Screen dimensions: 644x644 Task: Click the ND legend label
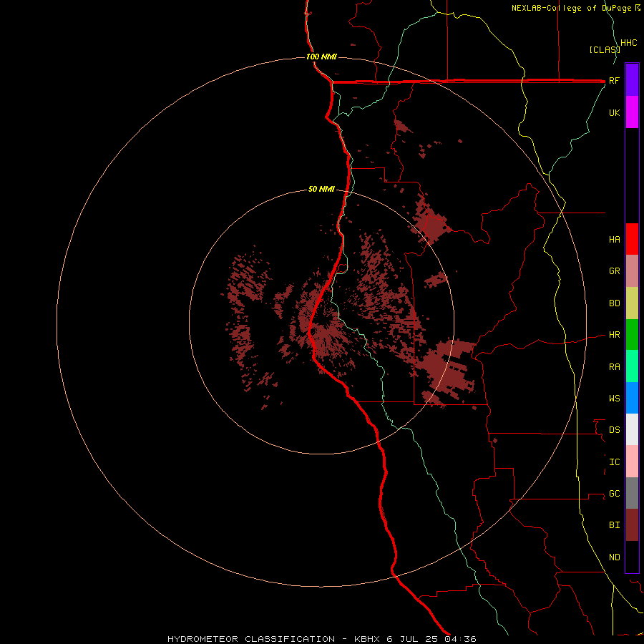[x=615, y=557]
